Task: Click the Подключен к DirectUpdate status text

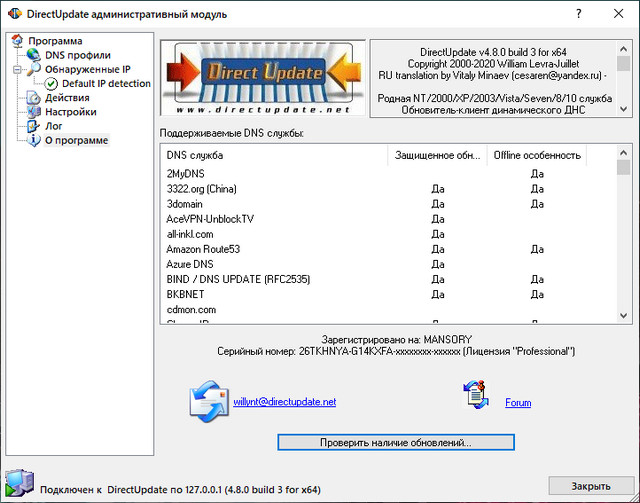Action: (x=180, y=490)
